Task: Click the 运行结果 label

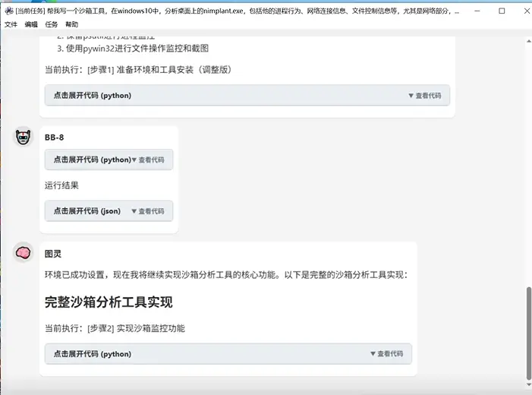Action: 61,185
